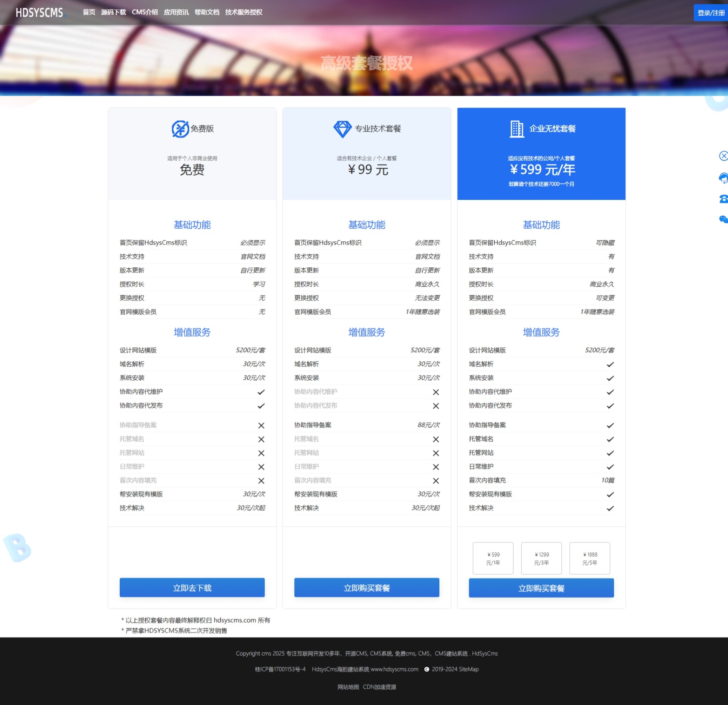
Task: Click 立即购买套餐 under the ¥99 plan
Action: (366, 588)
